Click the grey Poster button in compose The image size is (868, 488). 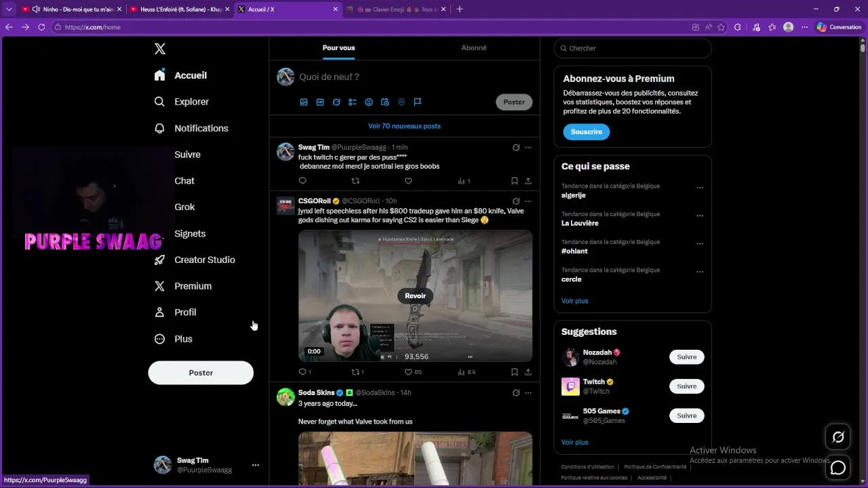tap(514, 102)
